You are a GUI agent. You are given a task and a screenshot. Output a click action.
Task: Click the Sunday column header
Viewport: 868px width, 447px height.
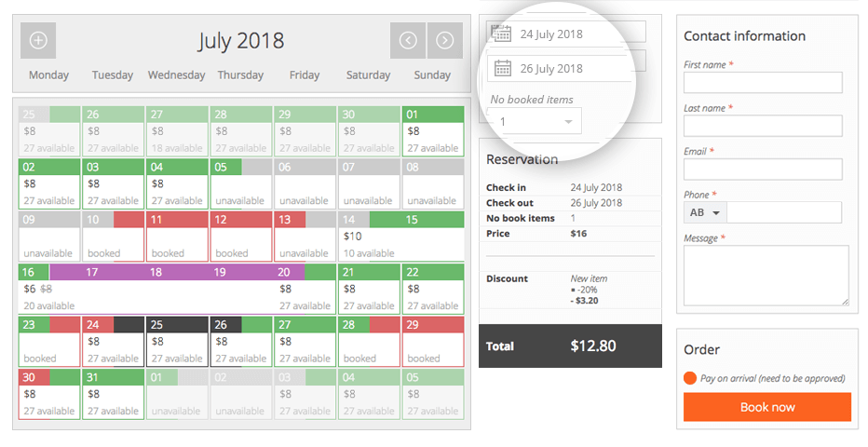pos(432,74)
